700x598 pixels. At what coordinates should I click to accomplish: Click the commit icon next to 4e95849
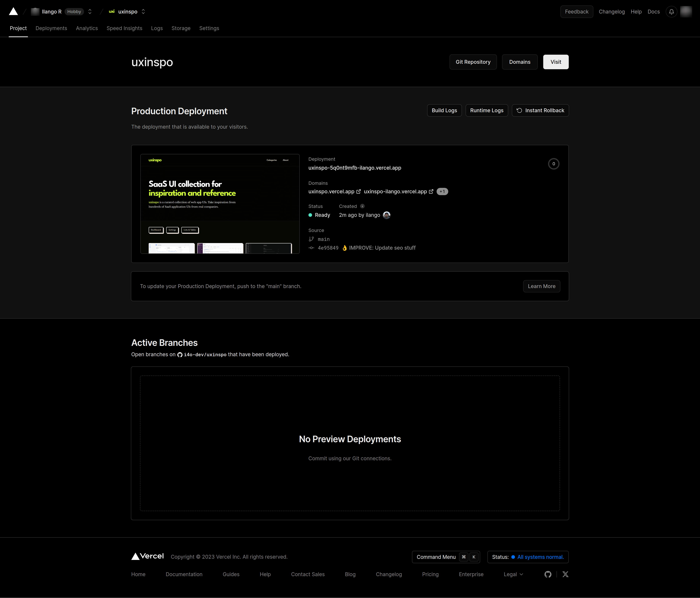click(x=311, y=248)
